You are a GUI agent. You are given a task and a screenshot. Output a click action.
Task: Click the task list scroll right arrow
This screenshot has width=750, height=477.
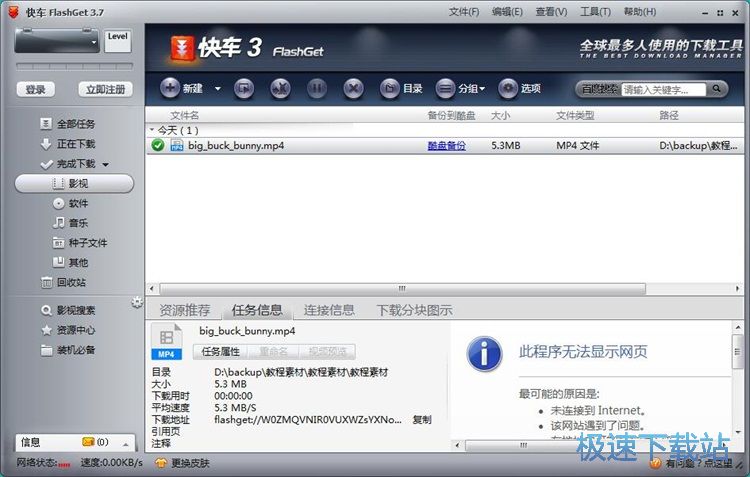738,288
